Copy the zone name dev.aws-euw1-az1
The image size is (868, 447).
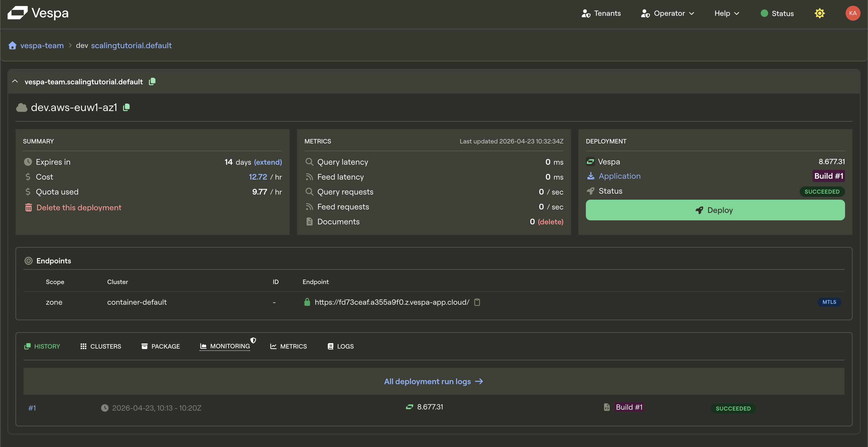click(x=127, y=107)
